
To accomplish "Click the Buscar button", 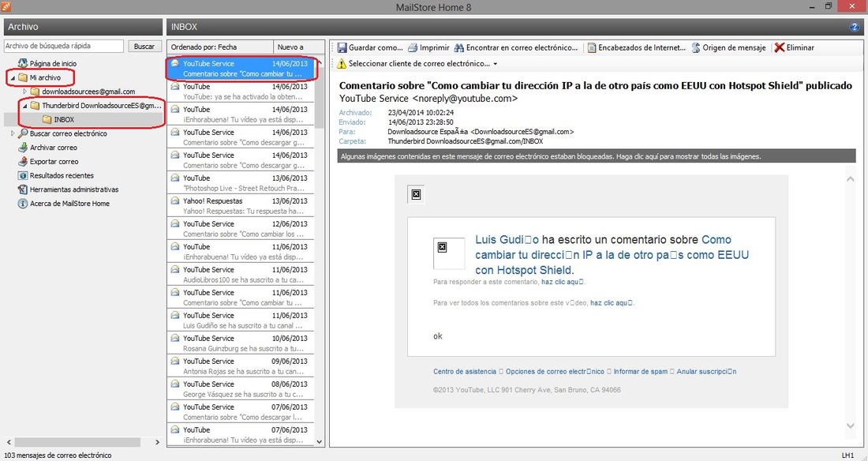I will (144, 47).
